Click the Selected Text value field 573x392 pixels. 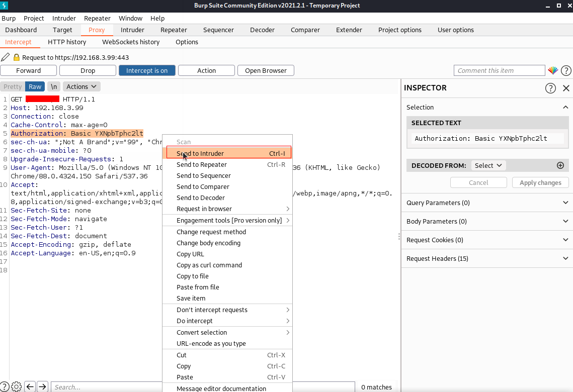tap(487, 138)
